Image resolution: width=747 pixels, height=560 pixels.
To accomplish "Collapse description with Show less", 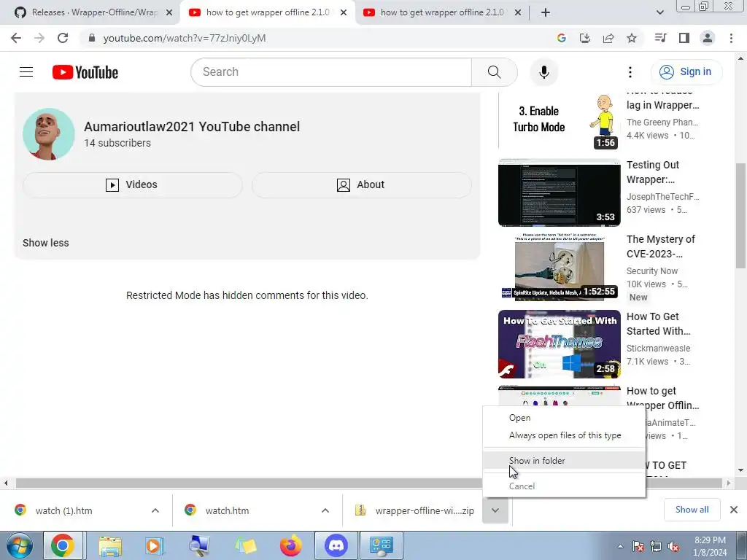I will [46, 243].
